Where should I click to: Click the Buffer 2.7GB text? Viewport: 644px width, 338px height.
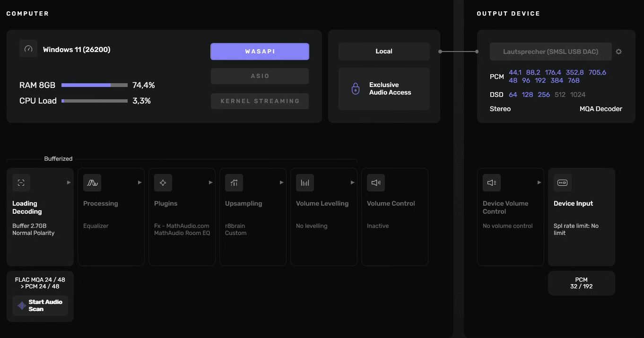point(29,226)
